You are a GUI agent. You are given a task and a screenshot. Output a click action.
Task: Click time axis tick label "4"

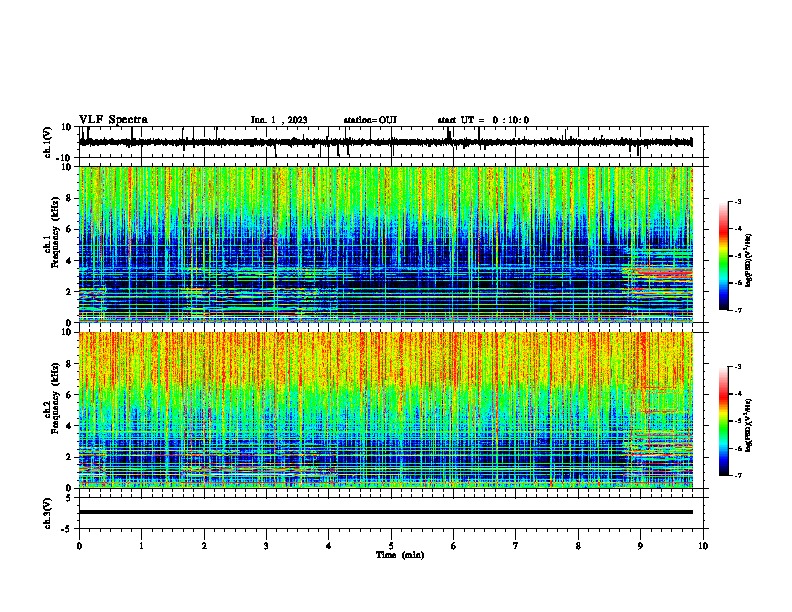(329, 546)
